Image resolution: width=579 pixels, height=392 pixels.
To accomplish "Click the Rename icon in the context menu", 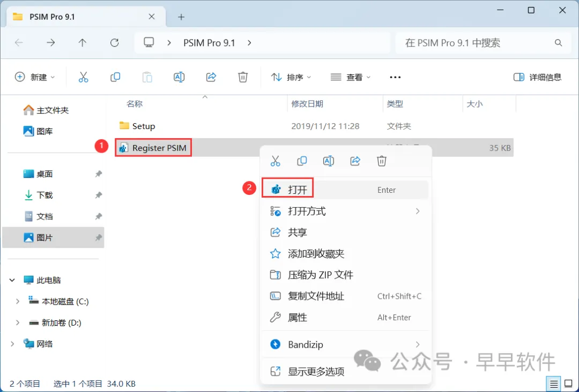I will 328,161.
